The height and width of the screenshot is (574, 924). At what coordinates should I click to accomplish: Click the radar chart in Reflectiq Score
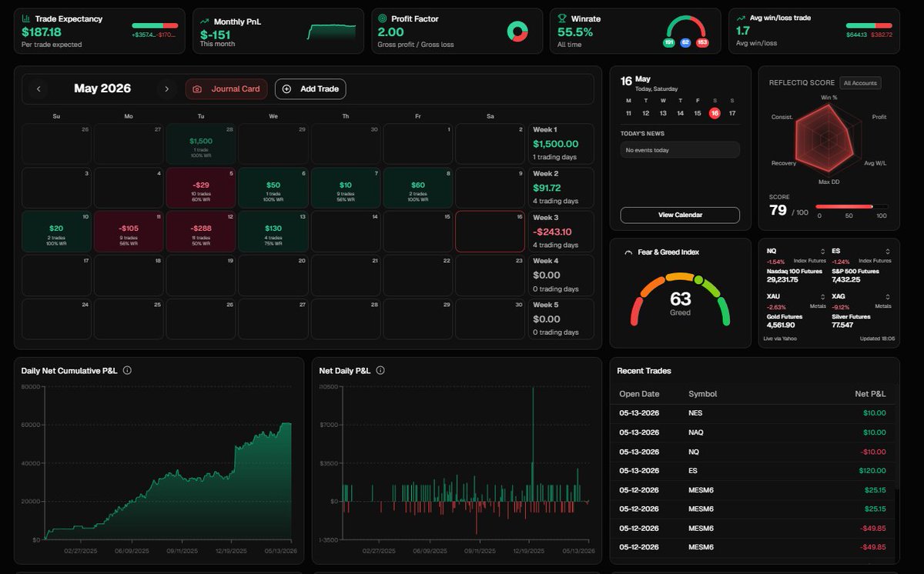click(829, 139)
